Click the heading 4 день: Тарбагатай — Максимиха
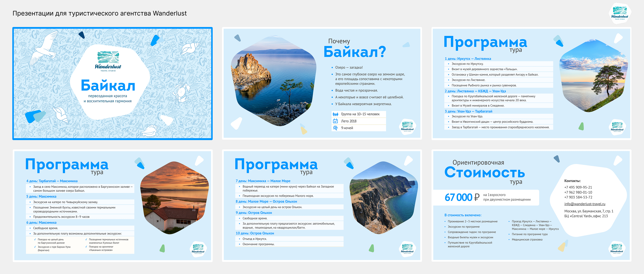The height and width of the screenshot is (274, 644). click(52, 181)
